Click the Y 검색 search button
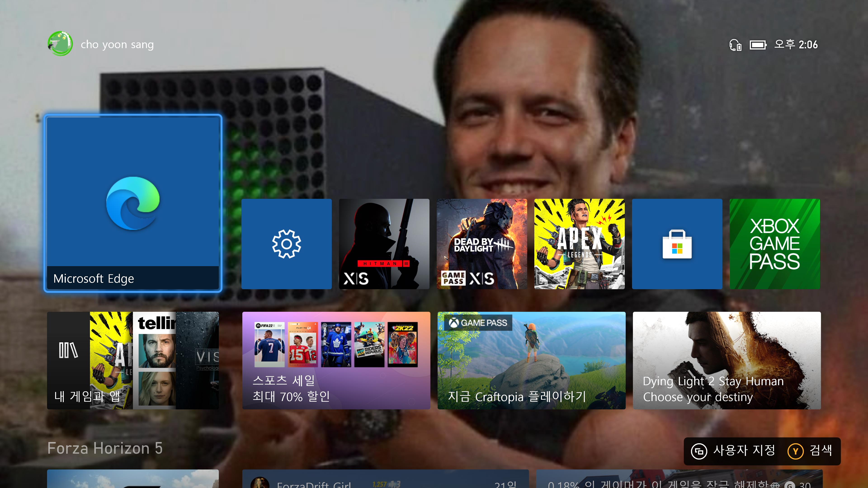The width and height of the screenshot is (868, 488). (x=810, y=451)
